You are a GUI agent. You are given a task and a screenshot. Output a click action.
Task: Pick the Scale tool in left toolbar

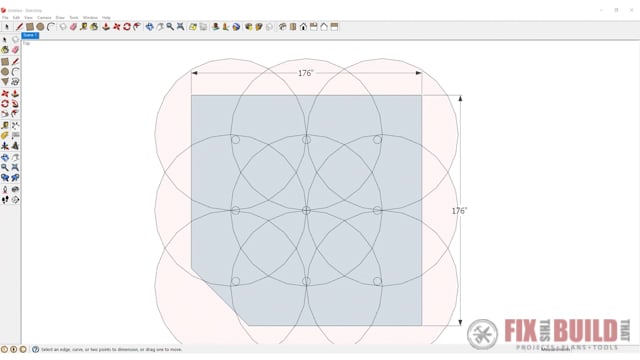click(5, 113)
